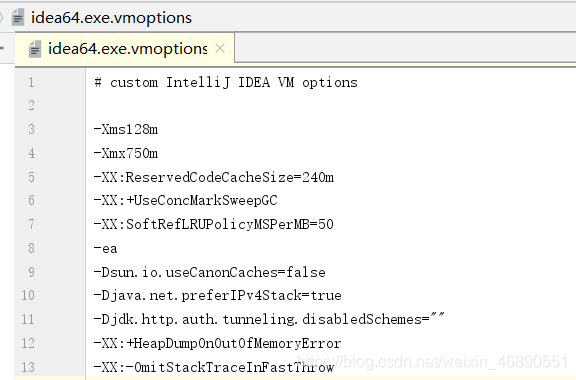Click line number 1 in the gutter
The image size is (576, 380).
(x=31, y=82)
